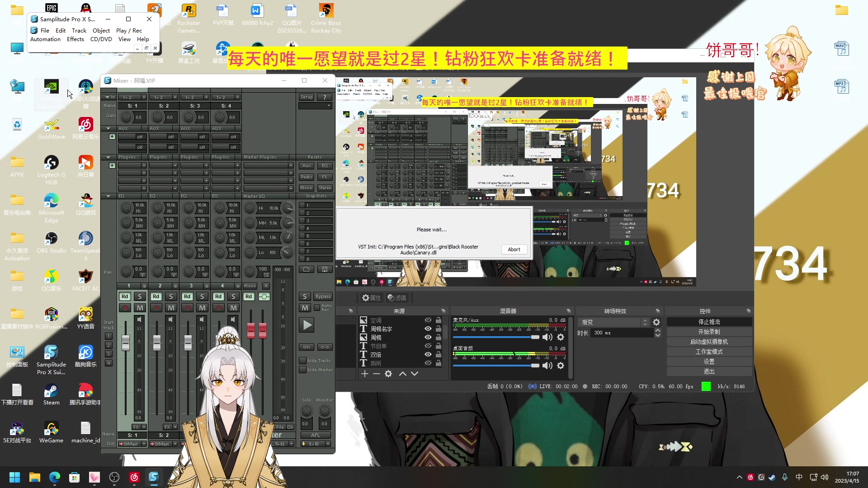The width and height of the screenshot is (868, 488).
Task: Open the Mixer help question-mark button
Action: coord(325,97)
